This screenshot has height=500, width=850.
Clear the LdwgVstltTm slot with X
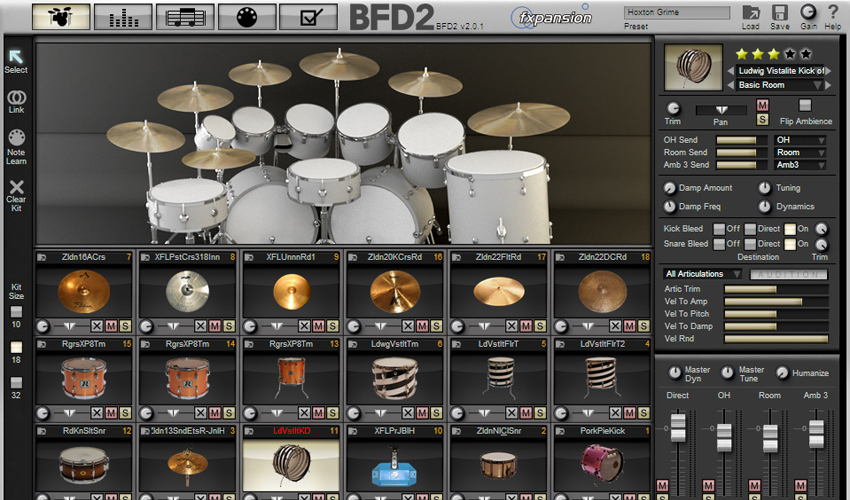pos(408,413)
